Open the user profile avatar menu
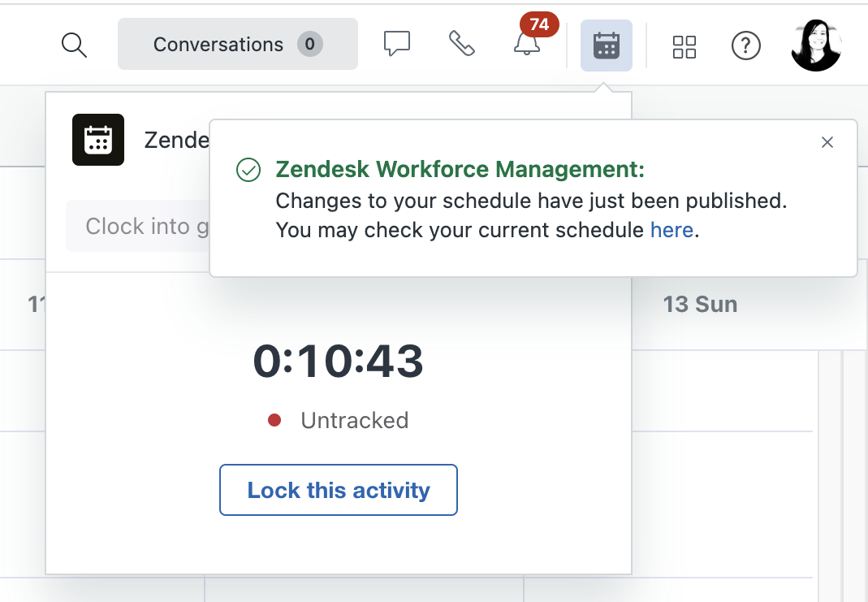Screen dimensions: 868x602 (x=817, y=45)
